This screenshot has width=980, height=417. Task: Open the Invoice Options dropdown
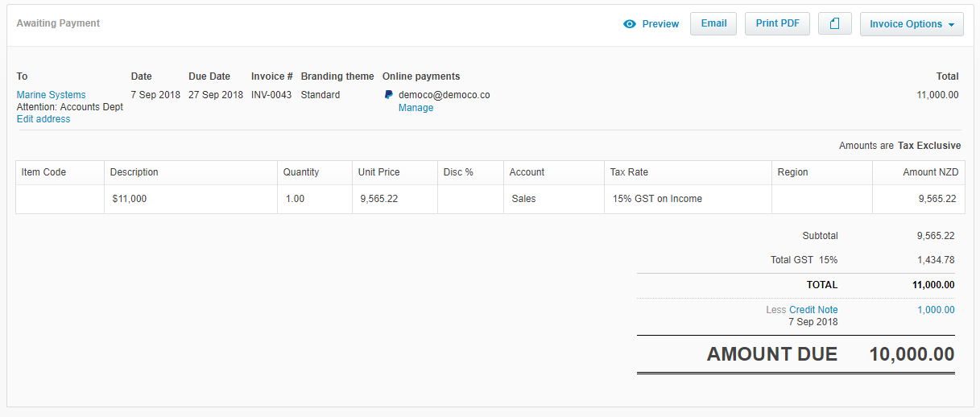pyautogui.click(x=912, y=24)
